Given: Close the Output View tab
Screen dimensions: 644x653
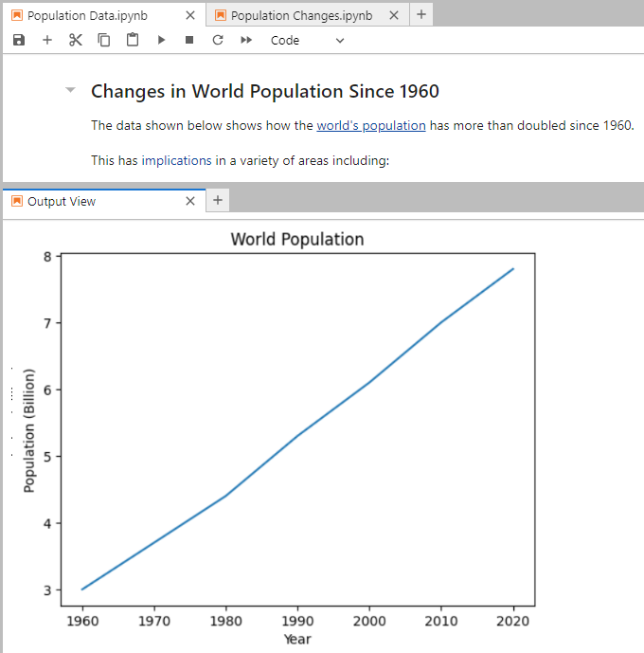Looking at the screenshot, I should [x=189, y=201].
